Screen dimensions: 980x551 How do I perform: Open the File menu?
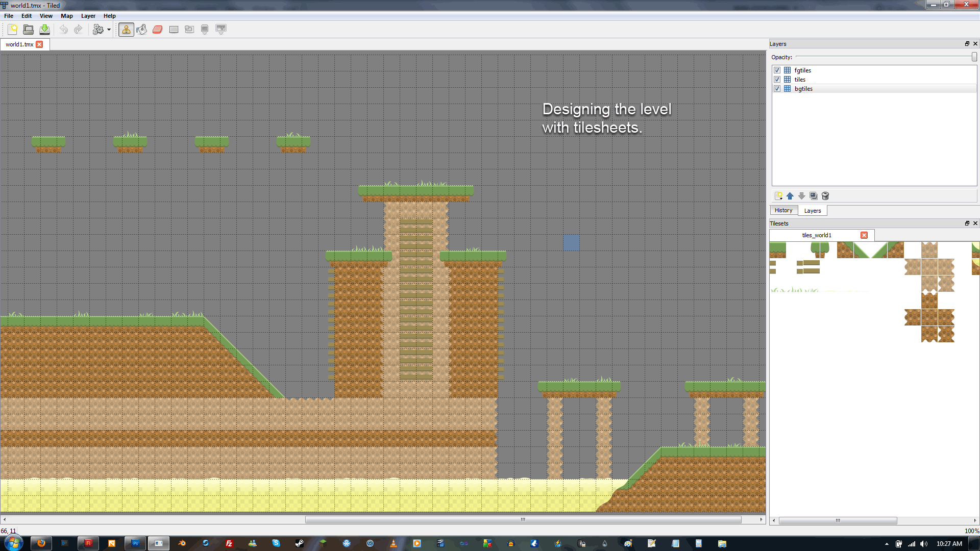9,16
